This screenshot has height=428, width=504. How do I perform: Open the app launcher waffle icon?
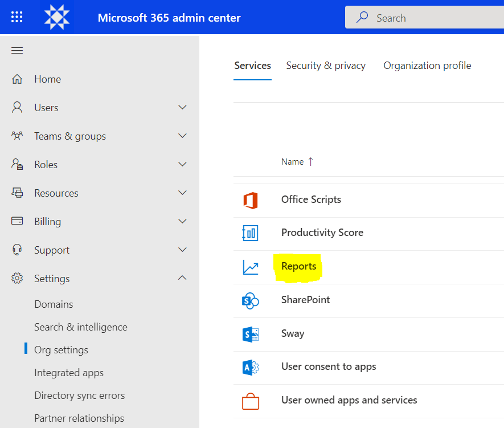pos(17,17)
